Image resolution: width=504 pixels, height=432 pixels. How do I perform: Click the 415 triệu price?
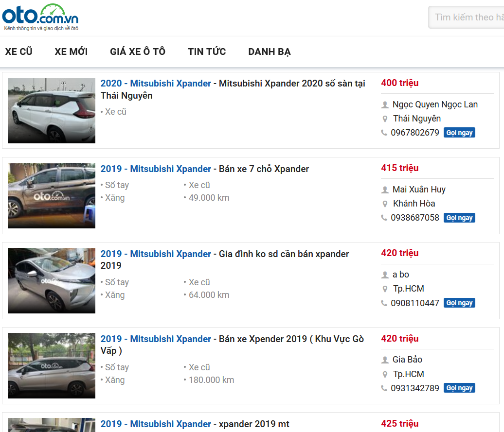pyautogui.click(x=400, y=168)
